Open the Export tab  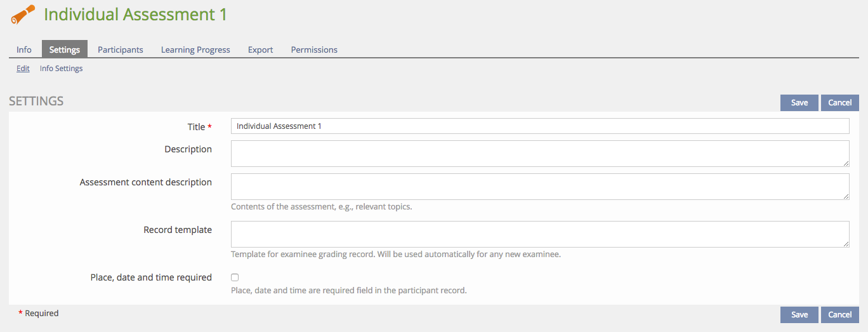[261, 50]
